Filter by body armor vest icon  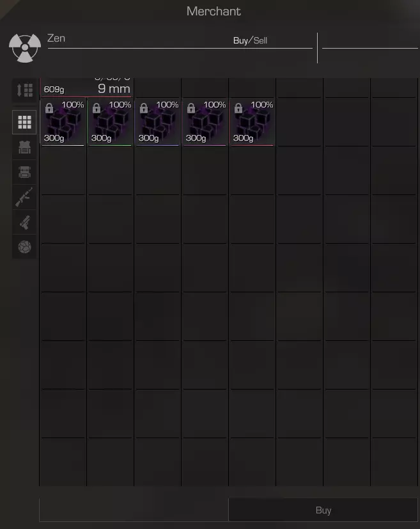click(24, 147)
